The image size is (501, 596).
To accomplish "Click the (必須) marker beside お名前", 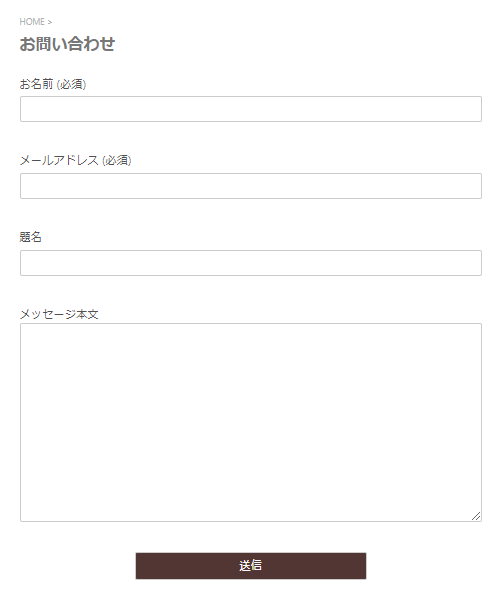I will [x=71, y=84].
